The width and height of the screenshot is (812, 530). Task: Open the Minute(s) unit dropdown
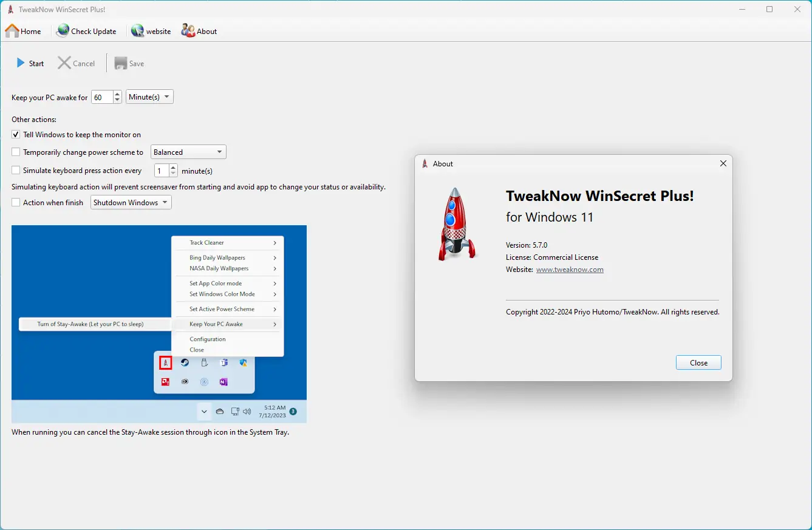149,97
